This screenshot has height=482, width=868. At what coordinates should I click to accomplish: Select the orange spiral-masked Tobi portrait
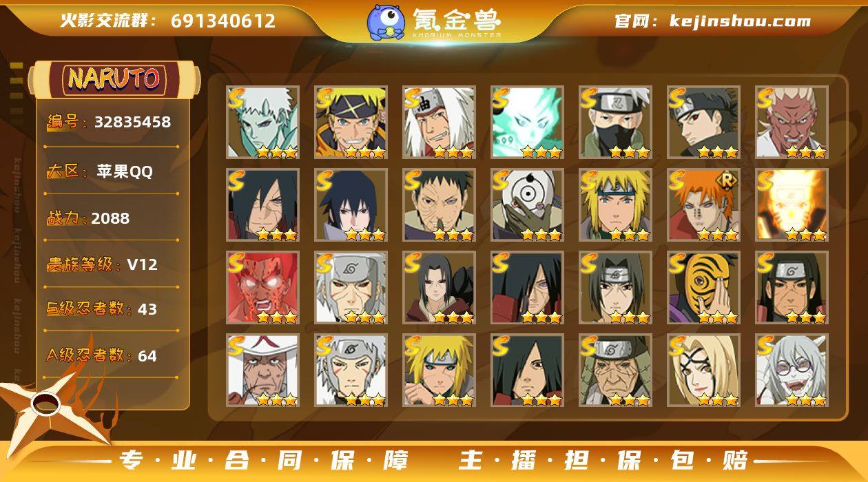[703, 287]
